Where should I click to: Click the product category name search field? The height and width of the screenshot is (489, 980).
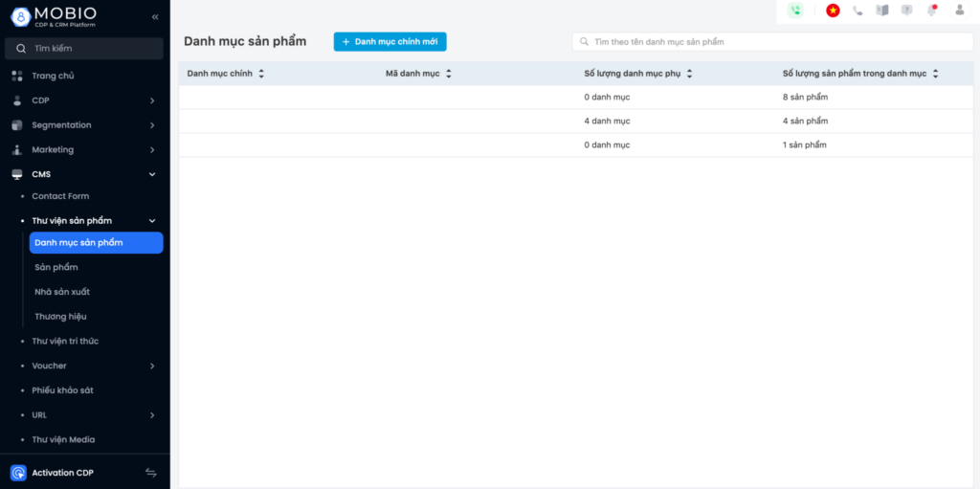[773, 42]
